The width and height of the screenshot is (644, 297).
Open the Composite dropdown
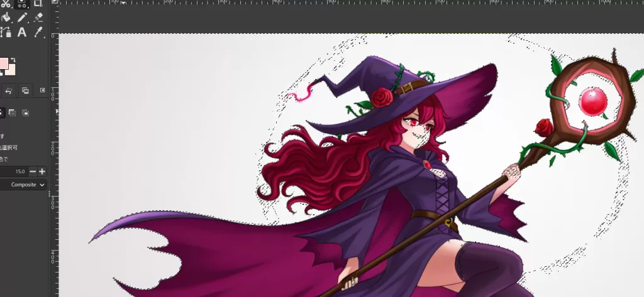(24, 185)
